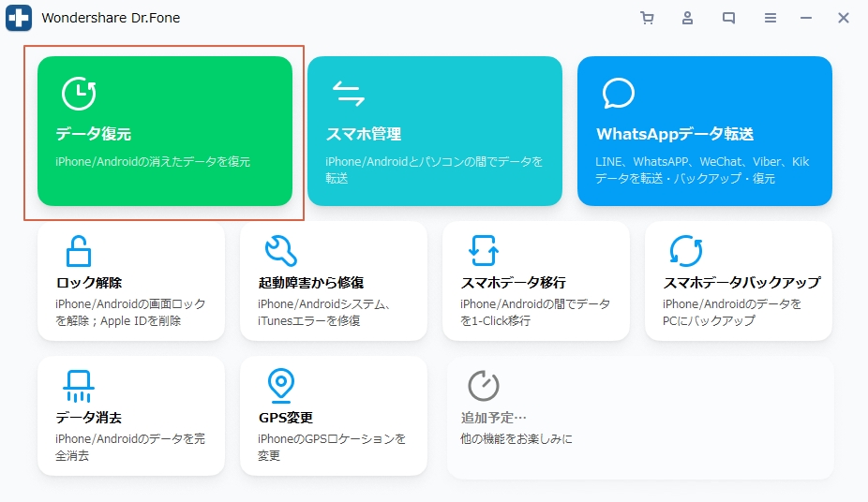
Task: Click the location pin icon for GPS変更
Action: (281, 386)
